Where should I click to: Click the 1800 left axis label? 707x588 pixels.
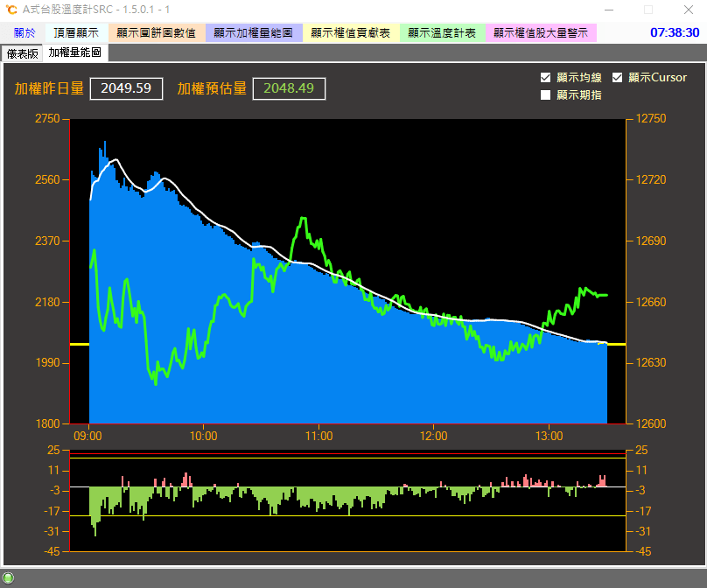(47, 423)
